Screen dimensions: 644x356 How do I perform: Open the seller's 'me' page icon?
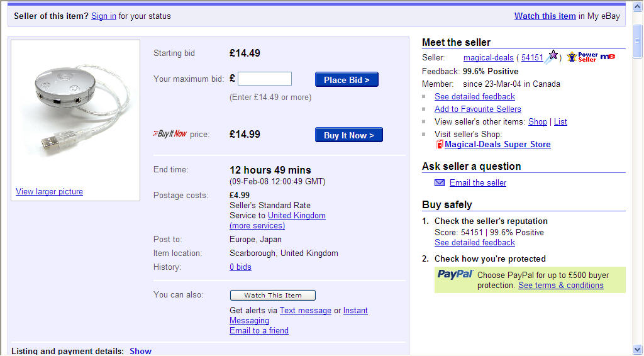pyautogui.click(x=608, y=57)
